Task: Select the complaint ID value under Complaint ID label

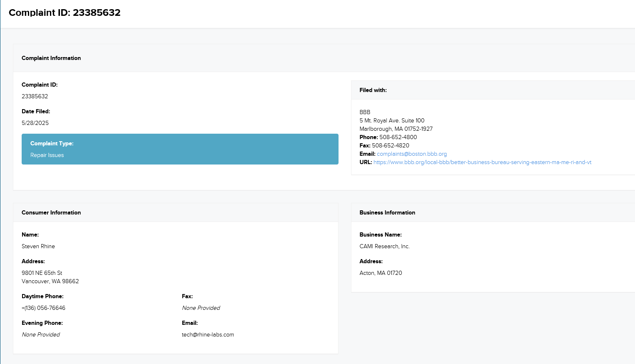Action: coord(35,97)
